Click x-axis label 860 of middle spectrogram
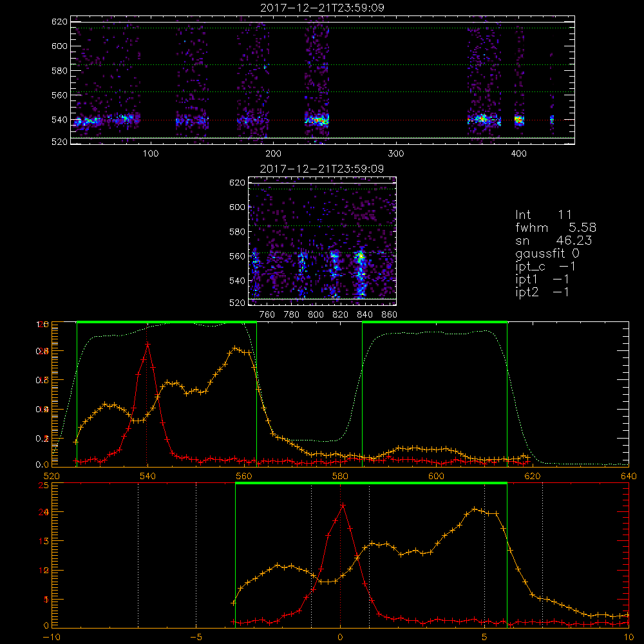Viewport: 644px width, 644px height. 390,315
